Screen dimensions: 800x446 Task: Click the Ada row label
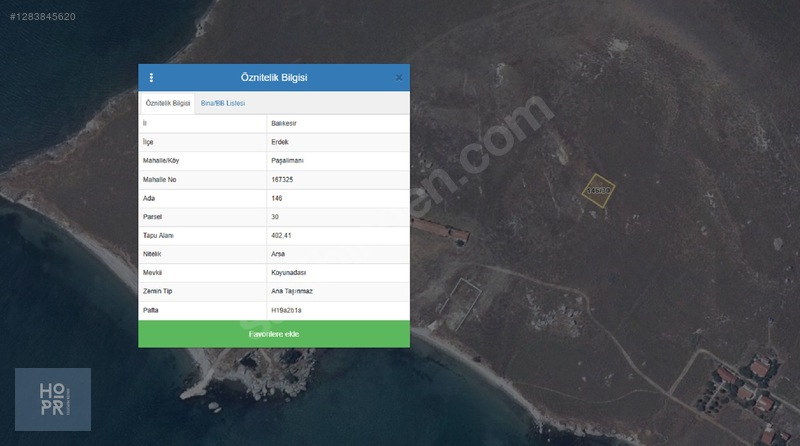coord(148,198)
